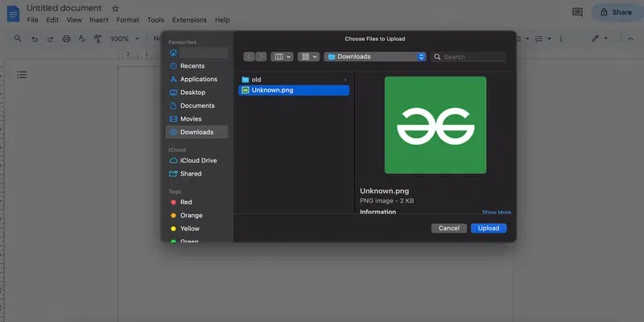Open the Downloads location dropdown

tap(374, 56)
